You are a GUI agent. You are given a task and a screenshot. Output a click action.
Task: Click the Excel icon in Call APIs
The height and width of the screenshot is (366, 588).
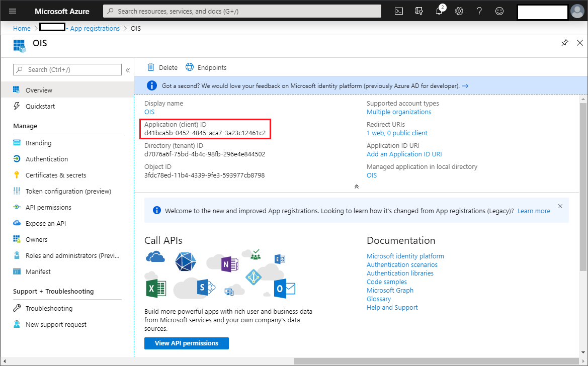155,289
